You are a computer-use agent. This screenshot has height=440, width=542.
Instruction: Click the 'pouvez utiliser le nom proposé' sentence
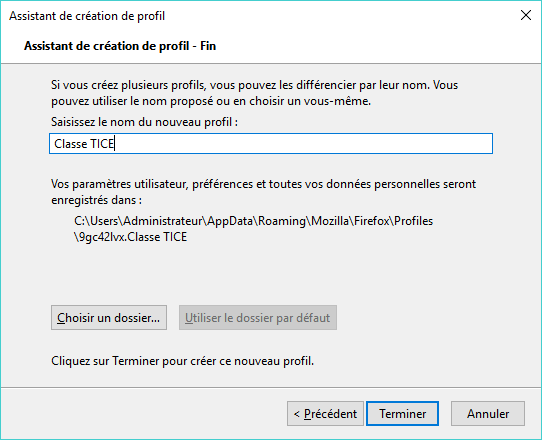(211, 101)
